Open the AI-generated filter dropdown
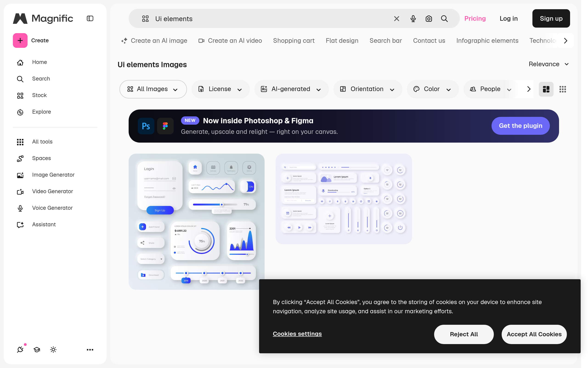The width and height of the screenshot is (588, 368). [x=291, y=89]
